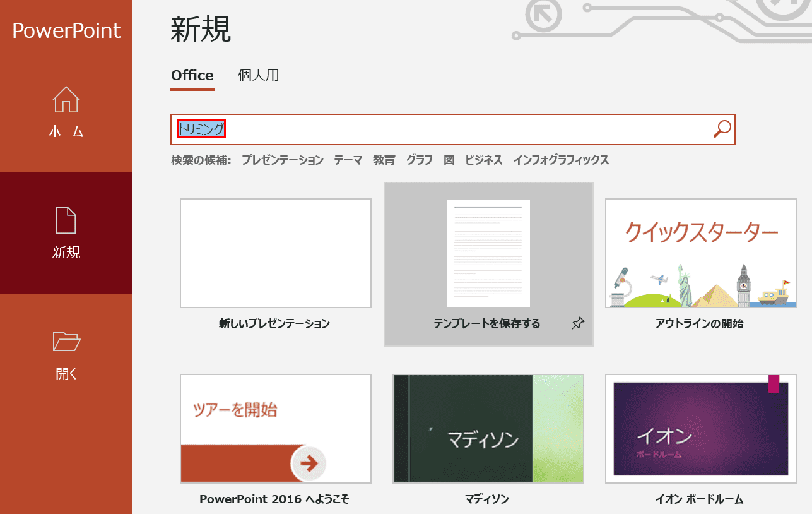The width and height of the screenshot is (812, 514).
Task: Choose the テーマ search suggestion
Action: (x=348, y=160)
